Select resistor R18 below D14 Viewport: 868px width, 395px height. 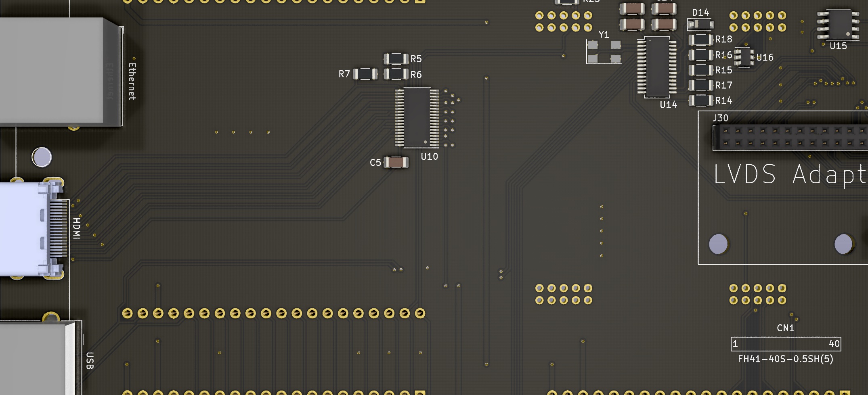tap(700, 40)
